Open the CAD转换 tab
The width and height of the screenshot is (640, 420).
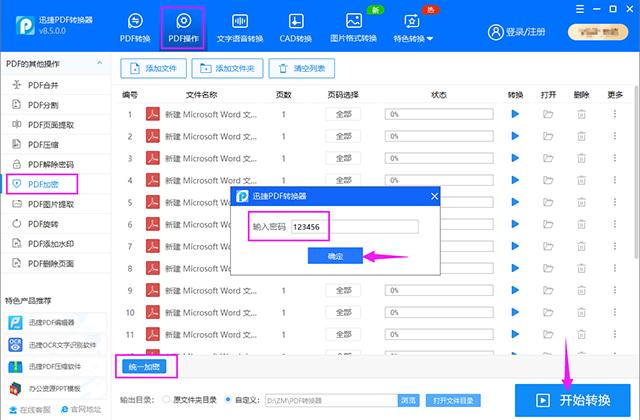click(296, 28)
